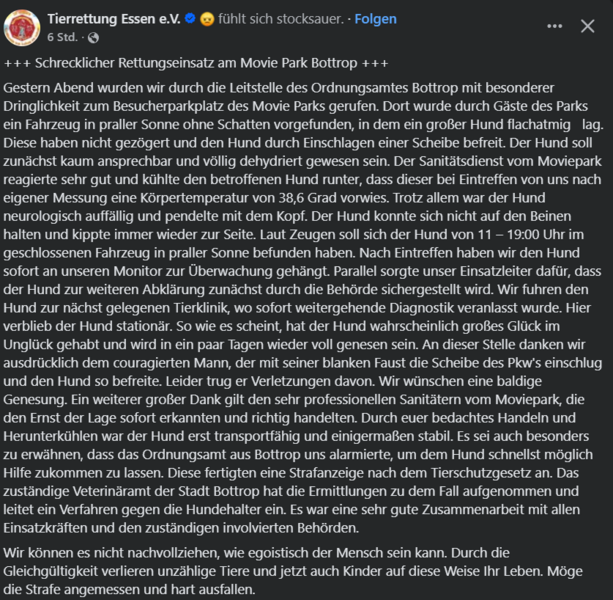
Task: Close the post with the X icon
Action: pyautogui.click(x=587, y=26)
